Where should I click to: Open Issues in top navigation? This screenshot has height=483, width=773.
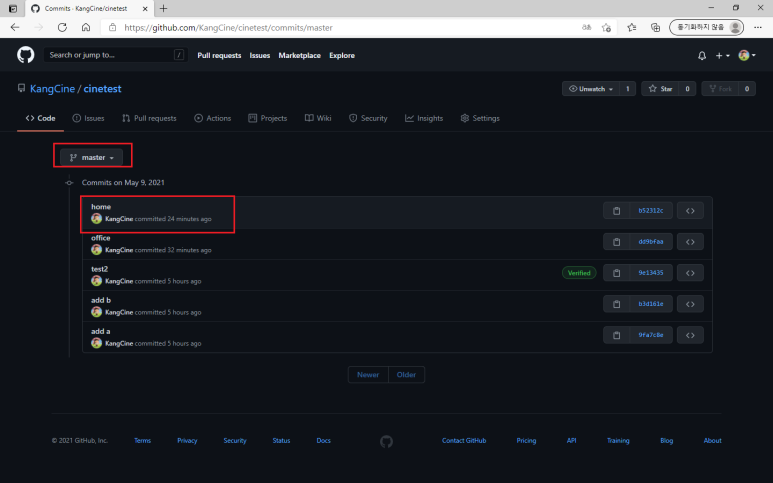click(260, 56)
